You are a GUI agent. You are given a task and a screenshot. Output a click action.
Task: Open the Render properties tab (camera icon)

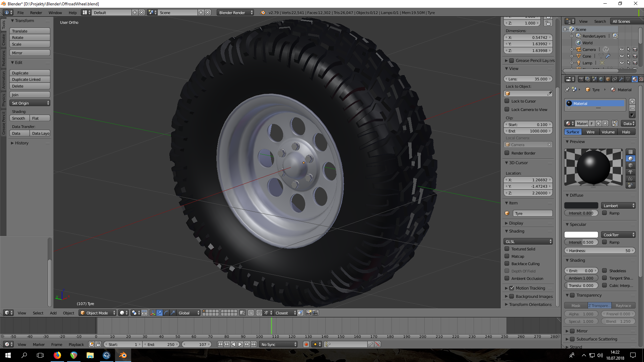(581, 79)
